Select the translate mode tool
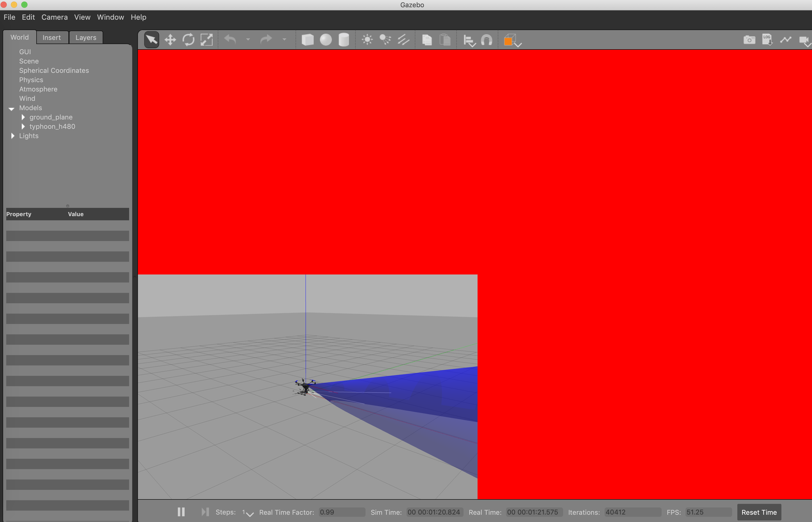This screenshot has width=812, height=522. [170, 40]
